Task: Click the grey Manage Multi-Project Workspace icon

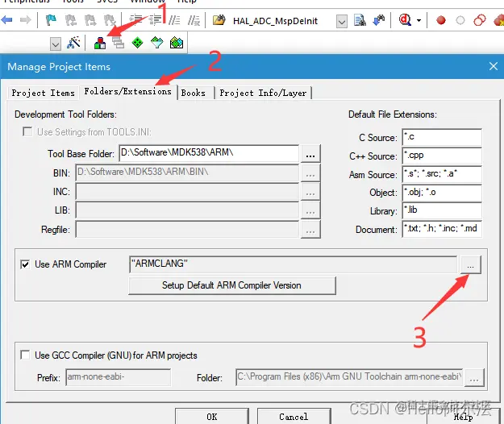Action: [119, 43]
